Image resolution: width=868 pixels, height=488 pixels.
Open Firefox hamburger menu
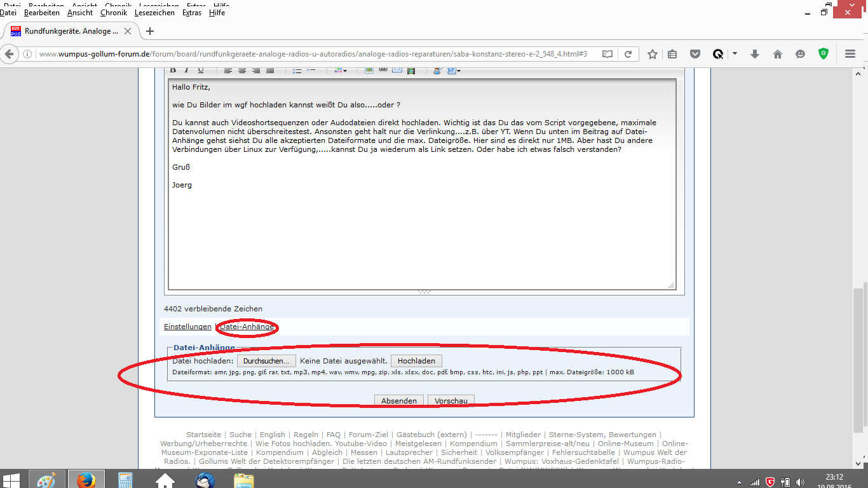pyautogui.click(x=850, y=54)
